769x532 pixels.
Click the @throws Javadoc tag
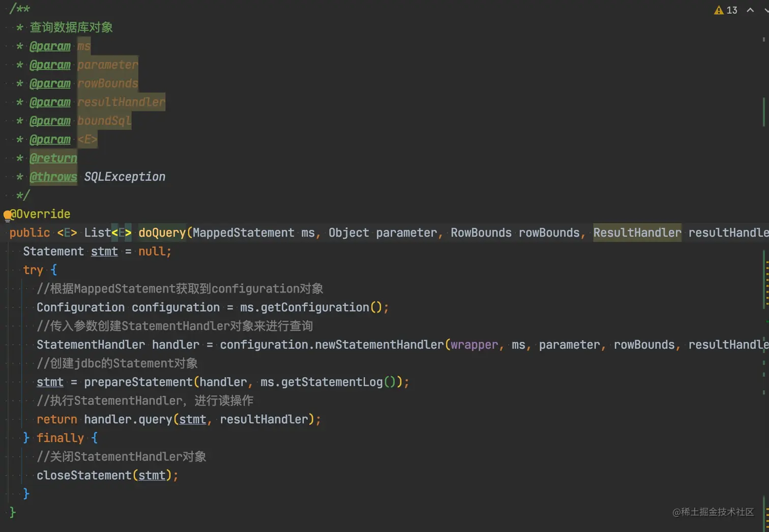[x=53, y=177]
